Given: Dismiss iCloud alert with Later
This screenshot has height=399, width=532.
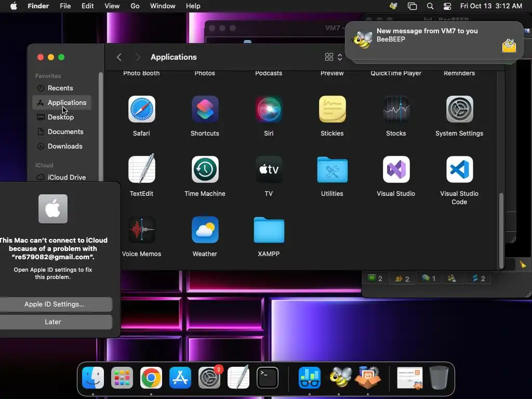Looking at the screenshot, I should click(54, 322).
